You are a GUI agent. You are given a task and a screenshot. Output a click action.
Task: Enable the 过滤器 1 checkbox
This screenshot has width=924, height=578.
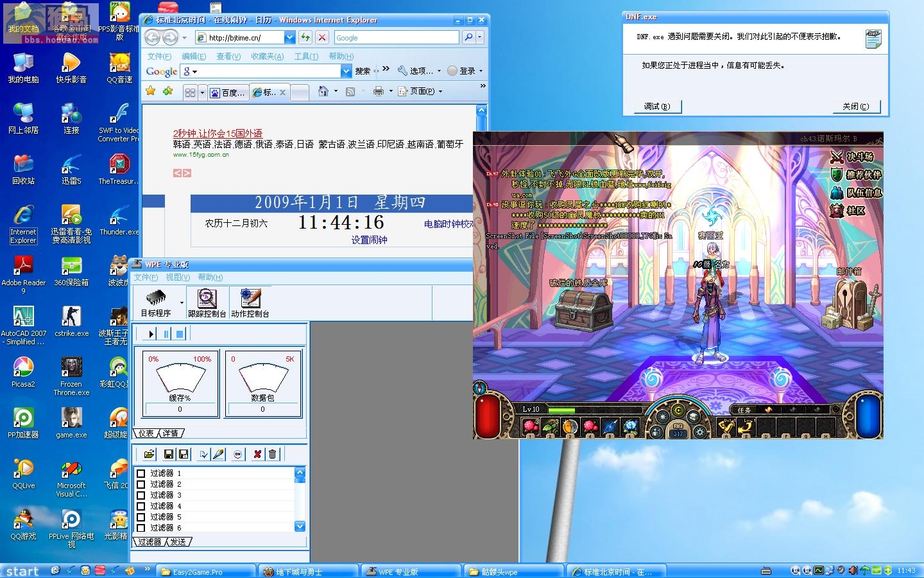[141, 473]
